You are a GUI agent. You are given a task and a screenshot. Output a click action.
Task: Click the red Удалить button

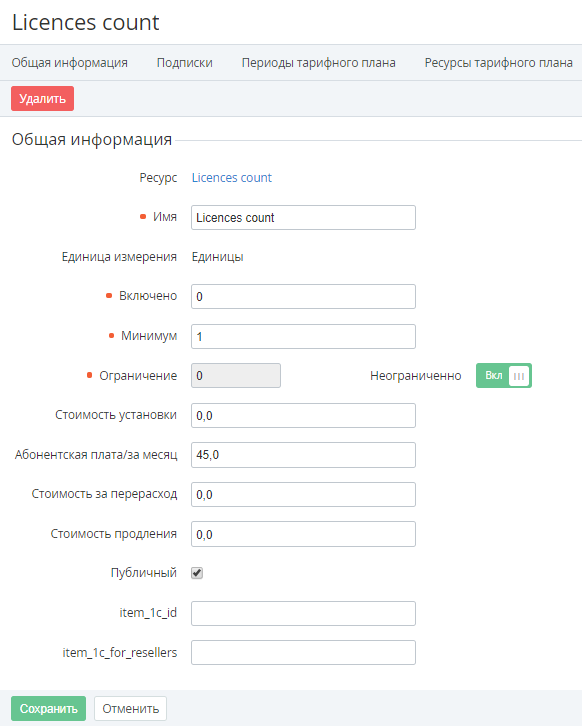tap(43, 98)
